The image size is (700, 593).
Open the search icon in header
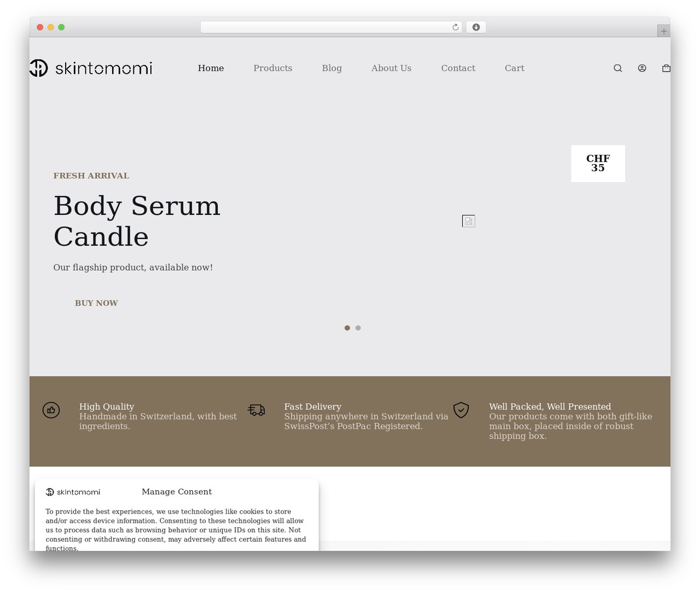[x=617, y=68]
